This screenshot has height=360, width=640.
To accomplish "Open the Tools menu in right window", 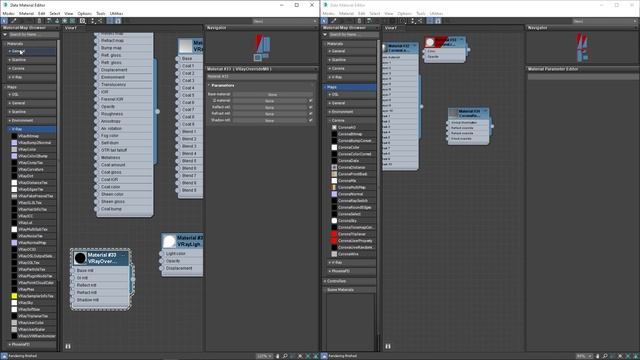I will (x=421, y=13).
